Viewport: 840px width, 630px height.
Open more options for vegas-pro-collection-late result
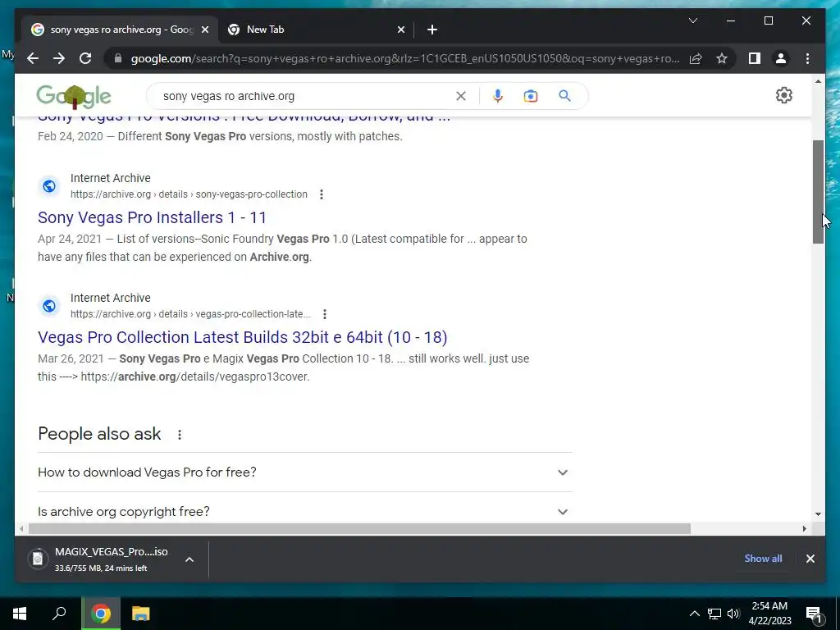(325, 314)
